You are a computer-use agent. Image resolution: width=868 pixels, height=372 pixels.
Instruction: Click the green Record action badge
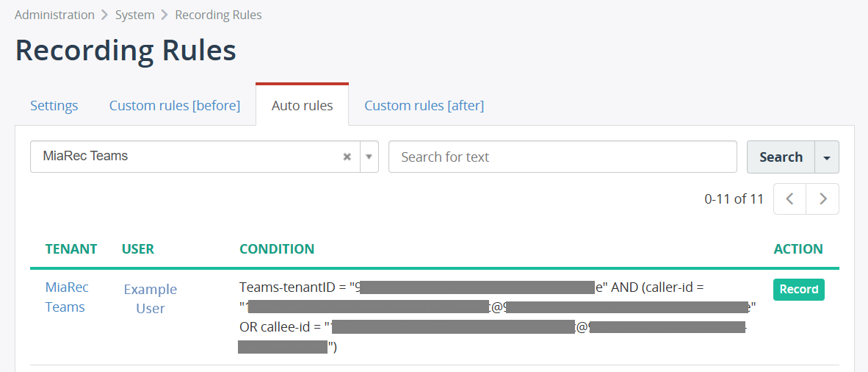798,290
